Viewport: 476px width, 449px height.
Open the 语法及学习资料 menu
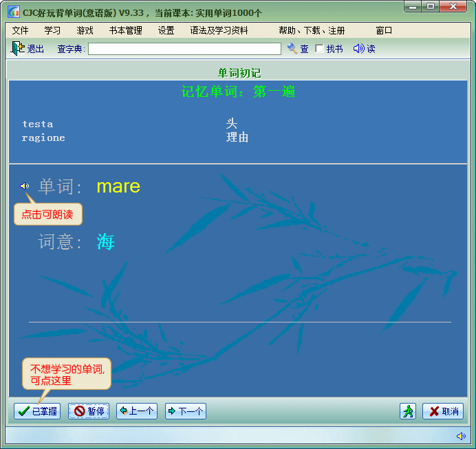(x=219, y=31)
